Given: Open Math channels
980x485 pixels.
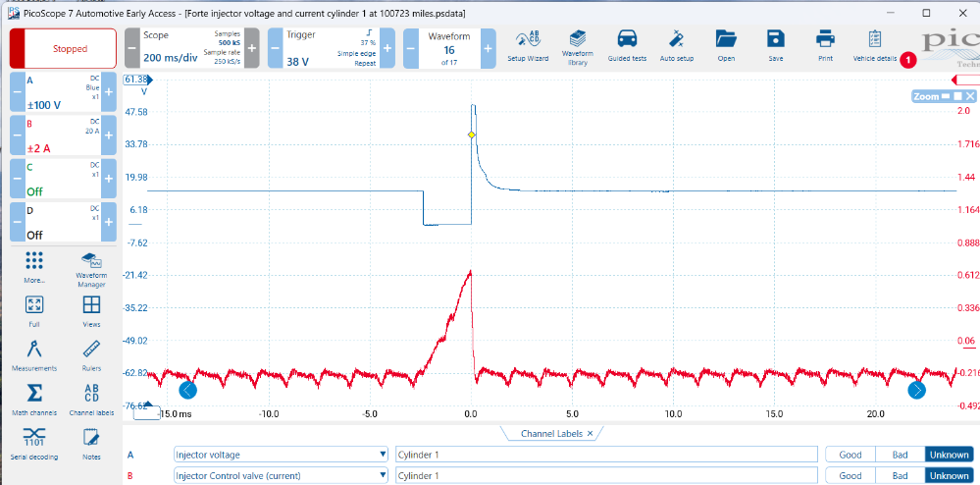Looking at the screenshot, I should coord(34,400).
